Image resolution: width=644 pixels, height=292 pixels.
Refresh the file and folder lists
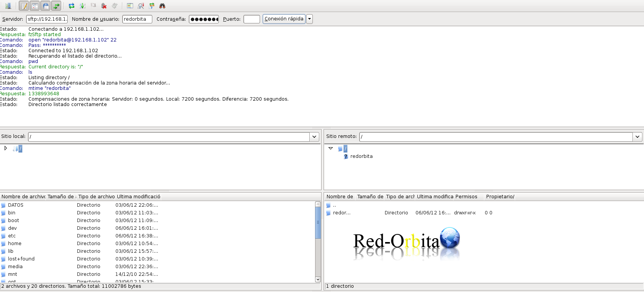pos(72,6)
